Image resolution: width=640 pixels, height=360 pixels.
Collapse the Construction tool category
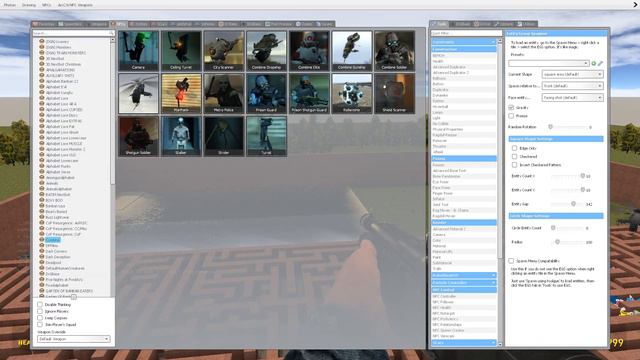[464, 49]
